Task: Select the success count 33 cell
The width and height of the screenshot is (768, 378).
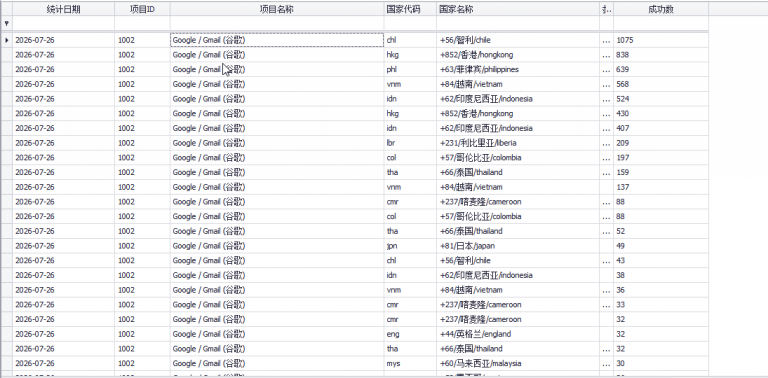Action: [661, 305]
